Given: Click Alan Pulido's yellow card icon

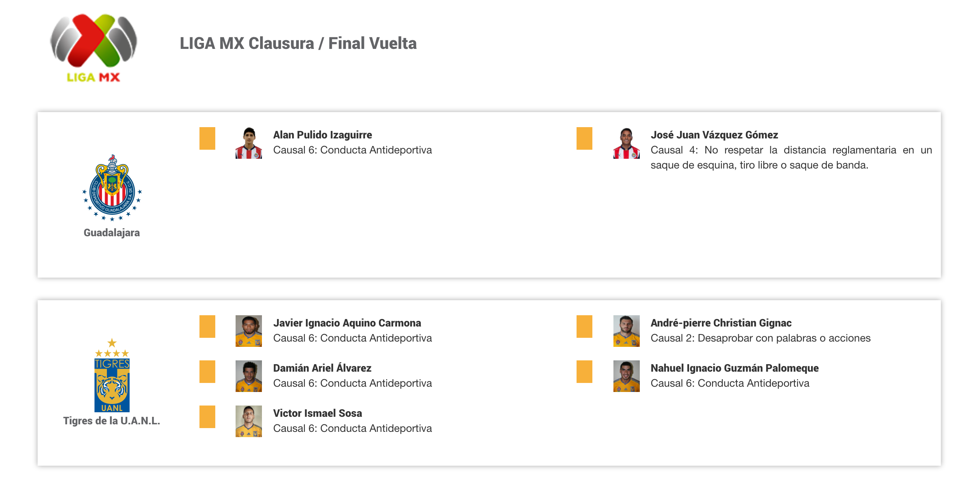Looking at the screenshot, I should 207,138.
